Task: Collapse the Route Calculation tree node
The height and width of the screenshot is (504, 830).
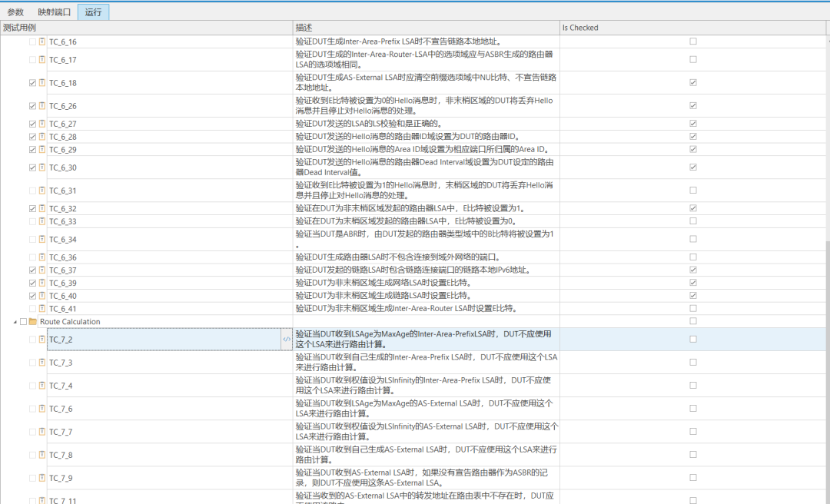Action: tap(15, 321)
